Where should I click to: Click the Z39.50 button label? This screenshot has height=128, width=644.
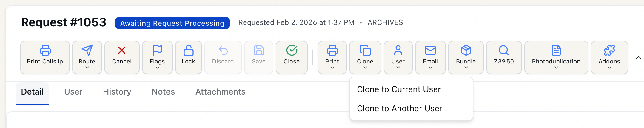(x=504, y=61)
